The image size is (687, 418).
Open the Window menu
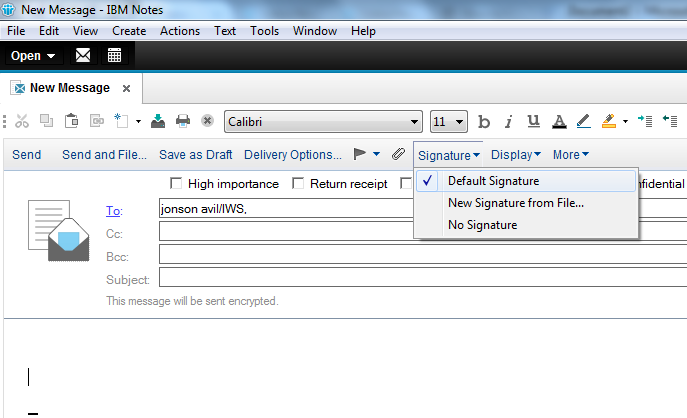315,31
